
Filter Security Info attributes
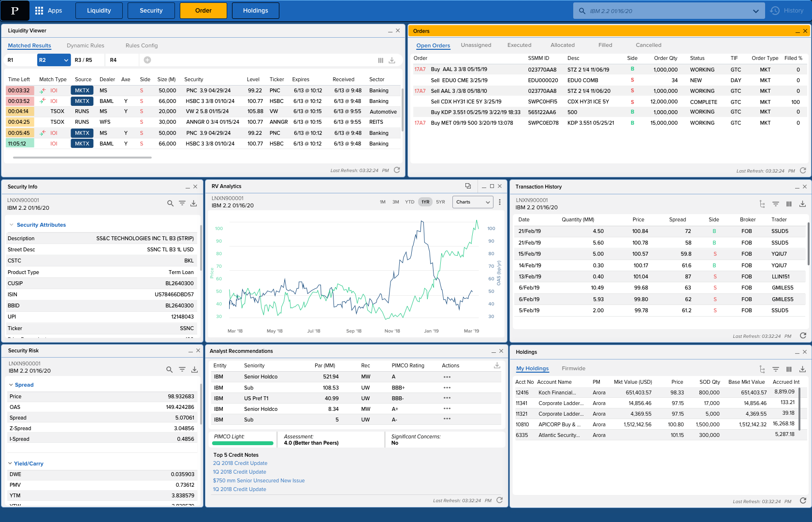(x=182, y=203)
